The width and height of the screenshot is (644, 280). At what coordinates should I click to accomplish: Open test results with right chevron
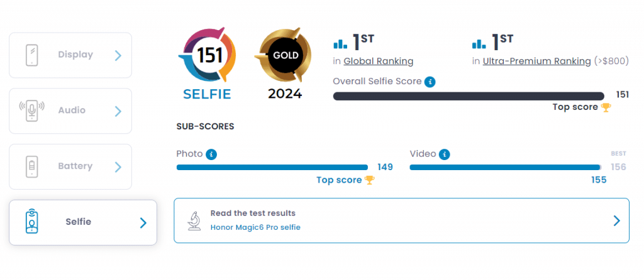[x=616, y=221]
